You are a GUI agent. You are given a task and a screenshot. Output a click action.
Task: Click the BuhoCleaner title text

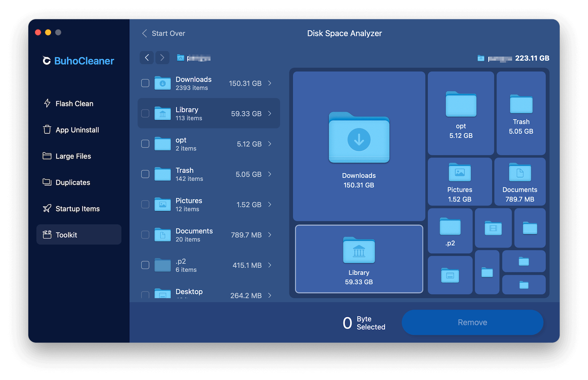click(84, 61)
